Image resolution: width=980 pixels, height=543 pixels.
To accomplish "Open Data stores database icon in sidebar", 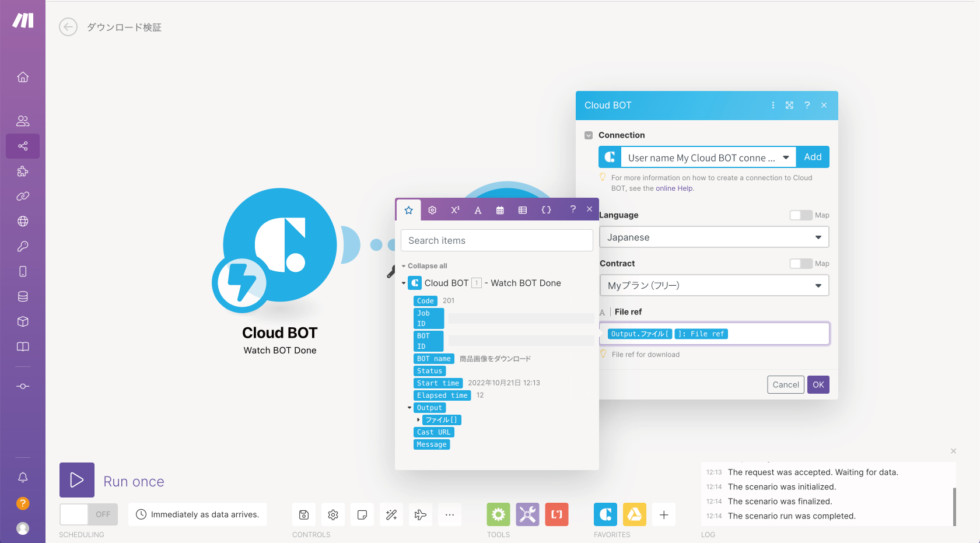I will [x=23, y=296].
